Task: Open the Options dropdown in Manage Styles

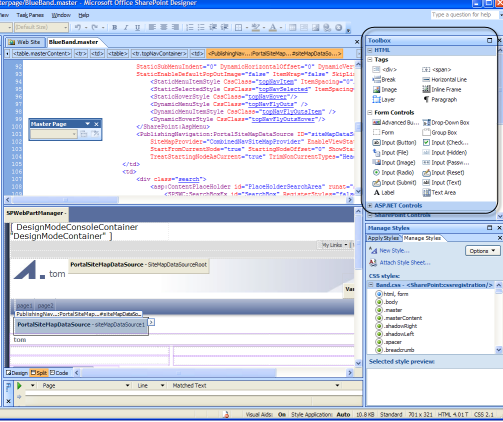Action: 482,251
